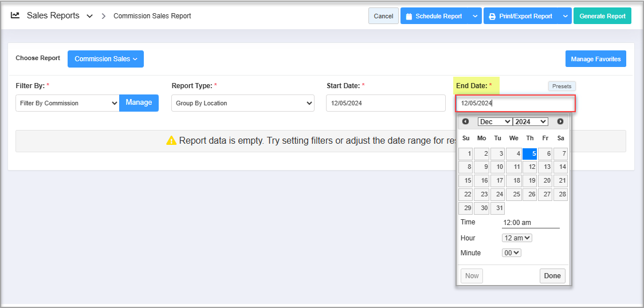Click the Presets button

coord(561,86)
